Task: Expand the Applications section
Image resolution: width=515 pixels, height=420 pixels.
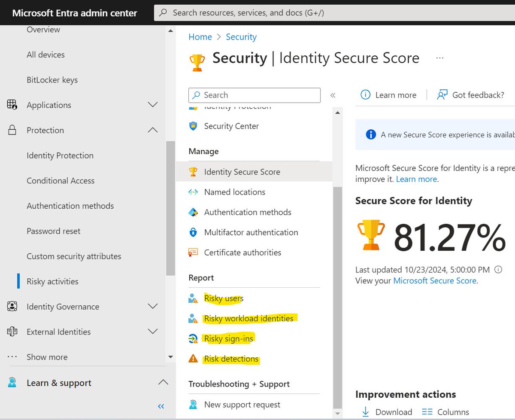Action: (x=153, y=105)
